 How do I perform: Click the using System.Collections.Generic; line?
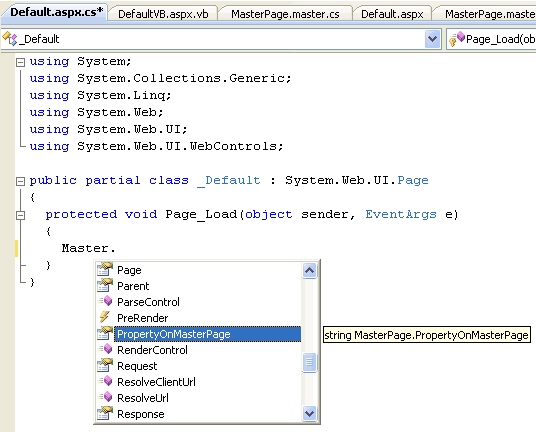(x=160, y=78)
